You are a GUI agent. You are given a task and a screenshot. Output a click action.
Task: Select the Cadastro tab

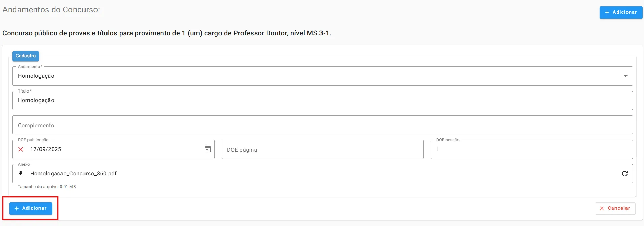(26, 56)
